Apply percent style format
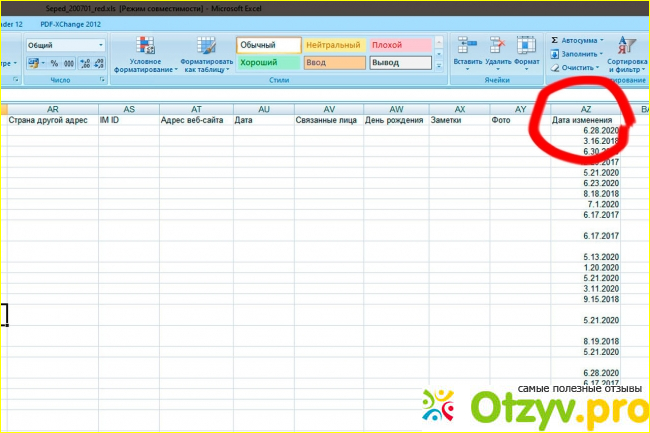This screenshot has width=650, height=433. click(x=55, y=62)
